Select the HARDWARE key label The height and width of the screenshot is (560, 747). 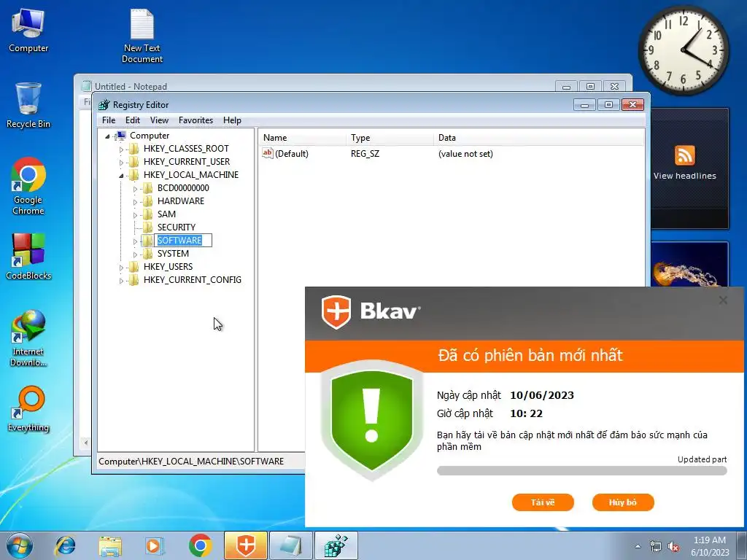pyautogui.click(x=181, y=201)
